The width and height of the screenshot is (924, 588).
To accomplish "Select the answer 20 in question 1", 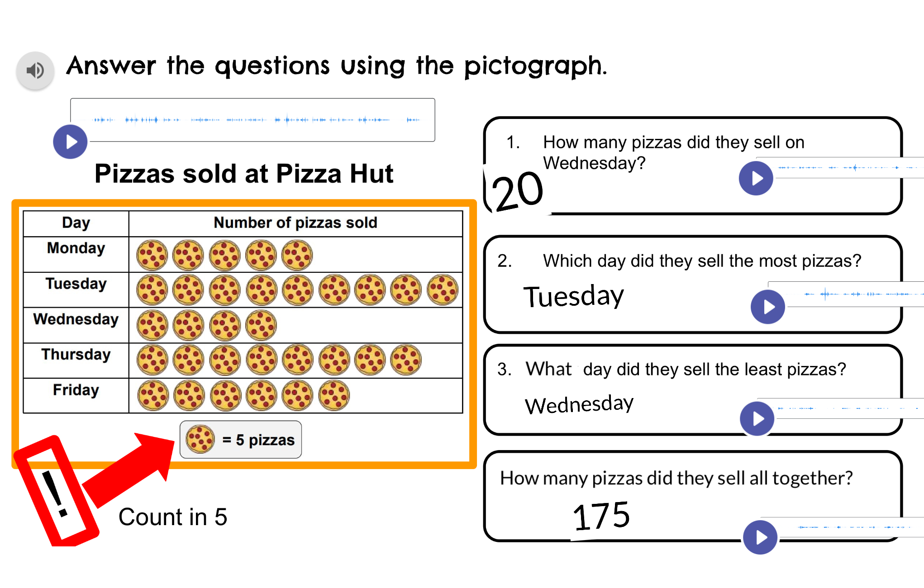I will [x=517, y=191].
